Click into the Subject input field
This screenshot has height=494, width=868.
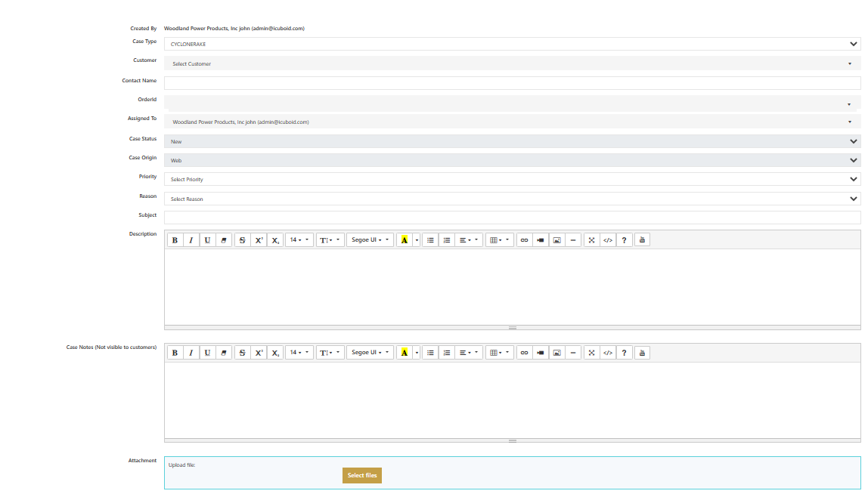coord(512,218)
